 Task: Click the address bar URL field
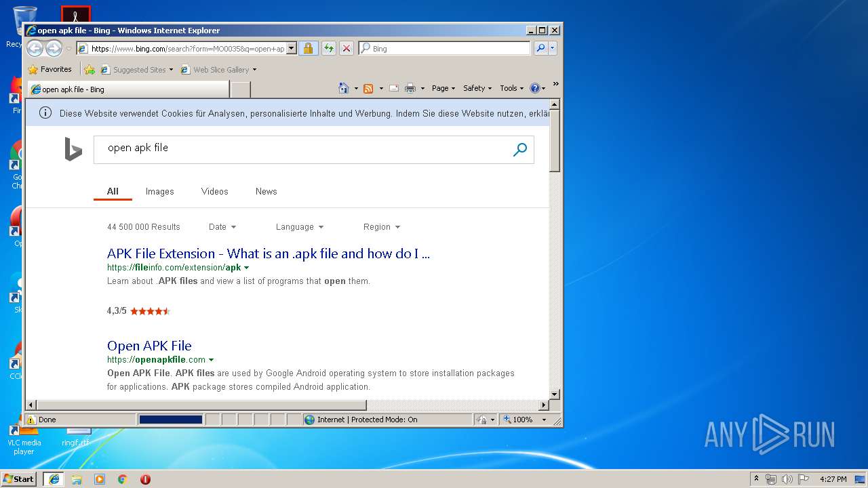click(181, 48)
